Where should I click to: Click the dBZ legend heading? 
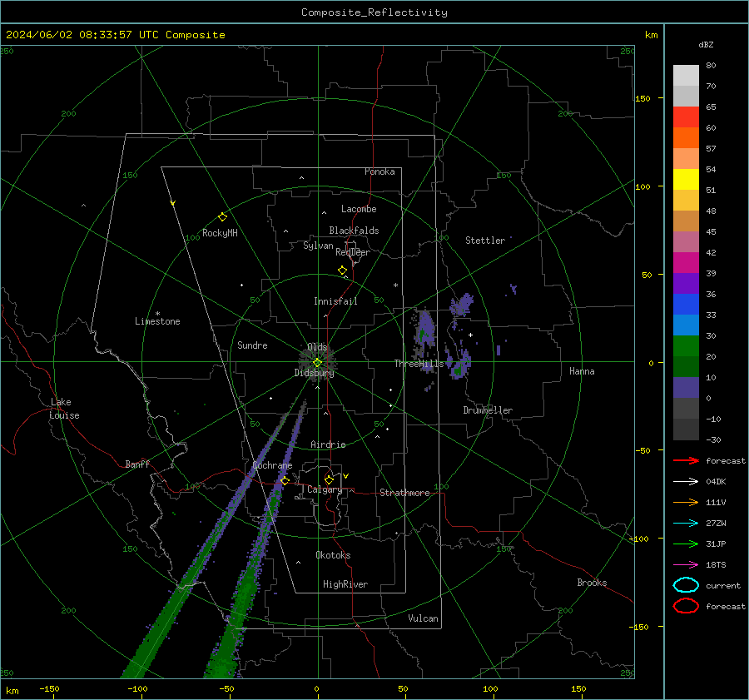[706, 44]
